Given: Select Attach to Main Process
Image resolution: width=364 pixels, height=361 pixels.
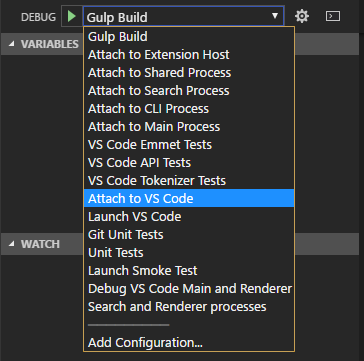Looking at the screenshot, I should (189, 126).
